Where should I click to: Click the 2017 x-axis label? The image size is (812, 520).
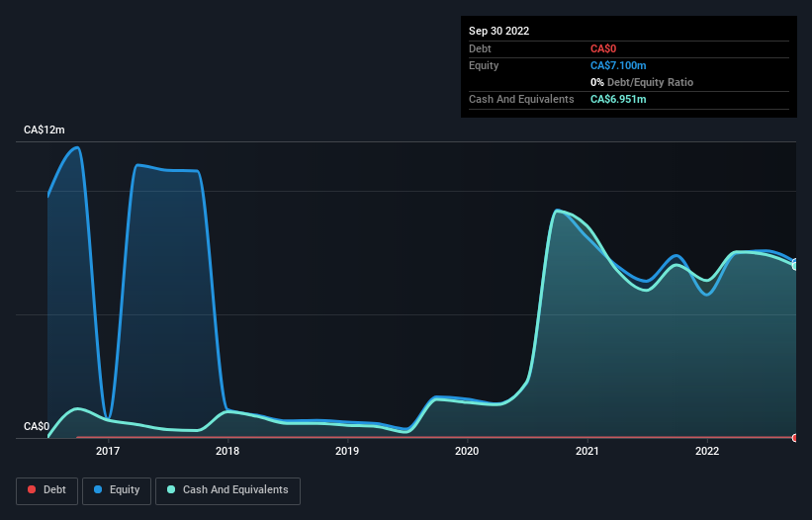pyautogui.click(x=108, y=451)
